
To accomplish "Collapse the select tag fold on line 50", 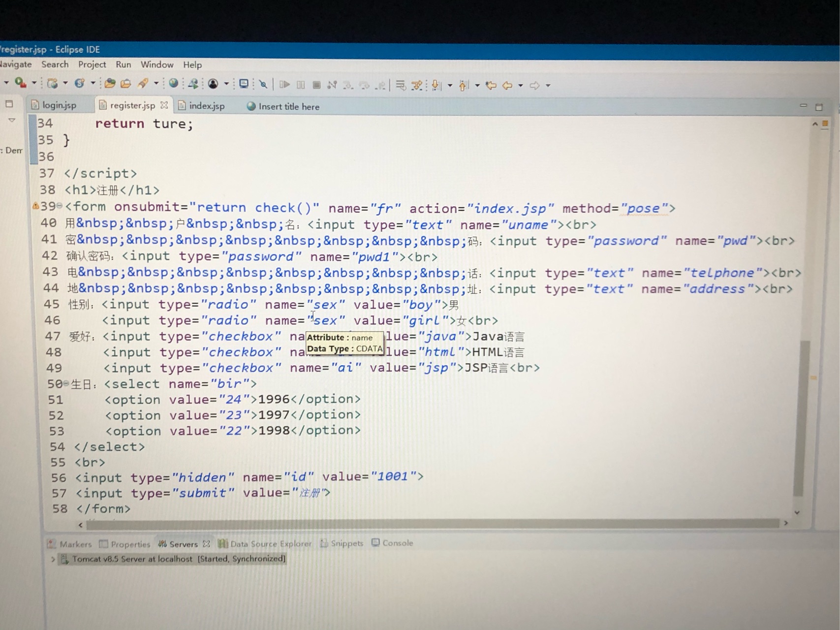I will (66, 383).
